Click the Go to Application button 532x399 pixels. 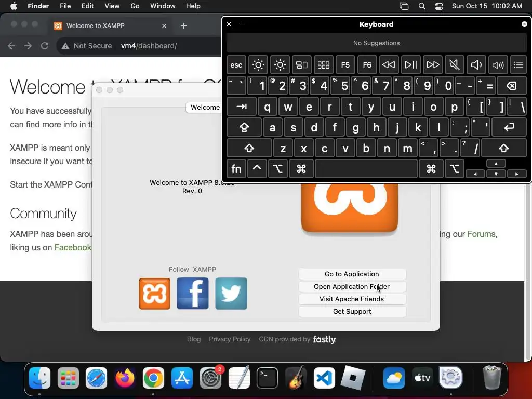(x=352, y=274)
